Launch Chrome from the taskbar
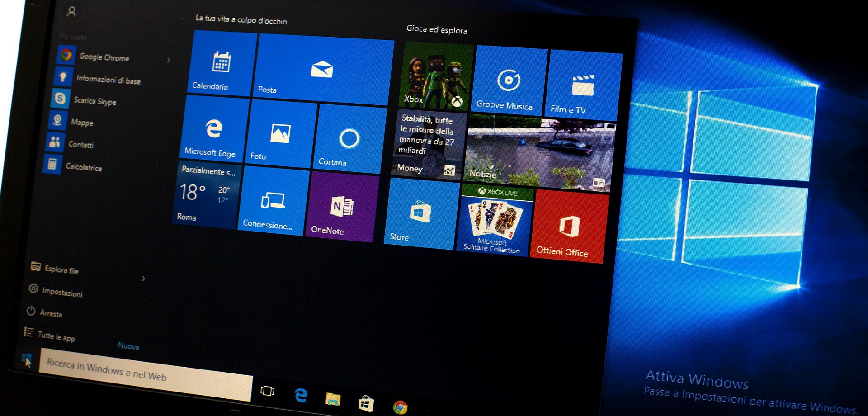 [x=400, y=407]
